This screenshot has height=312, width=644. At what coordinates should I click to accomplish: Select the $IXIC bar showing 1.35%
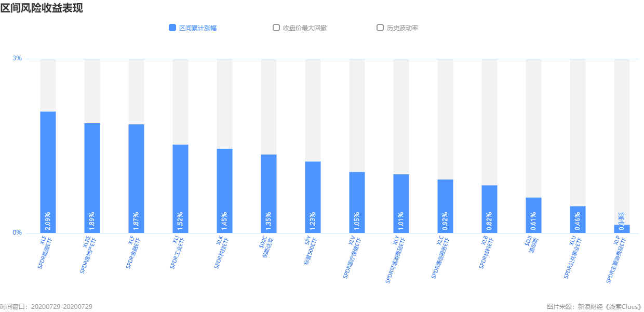point(269,193)
